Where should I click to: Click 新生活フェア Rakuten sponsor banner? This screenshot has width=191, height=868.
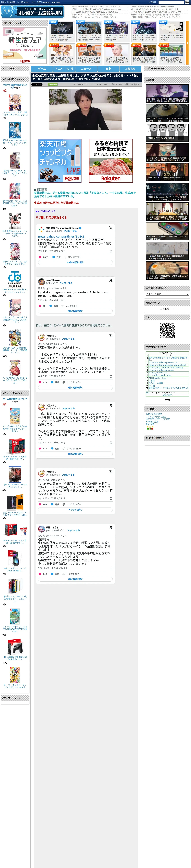point(25,45)
